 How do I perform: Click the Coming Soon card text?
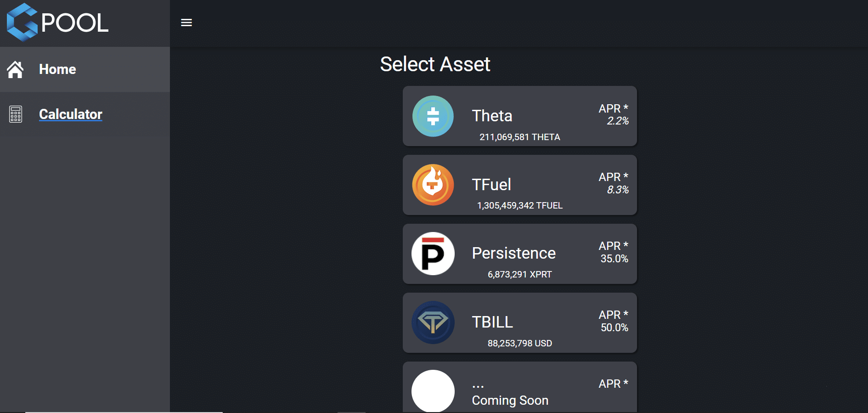pos(510,400)
